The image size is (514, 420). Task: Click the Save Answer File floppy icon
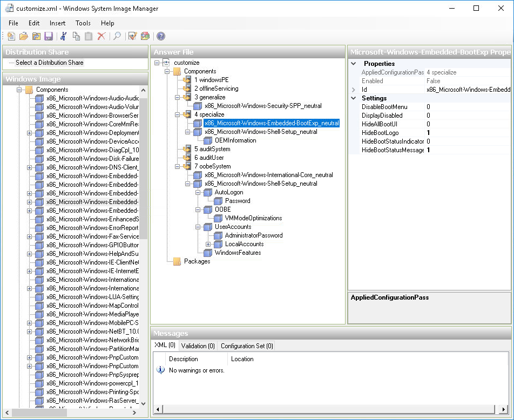click(49, 36)
